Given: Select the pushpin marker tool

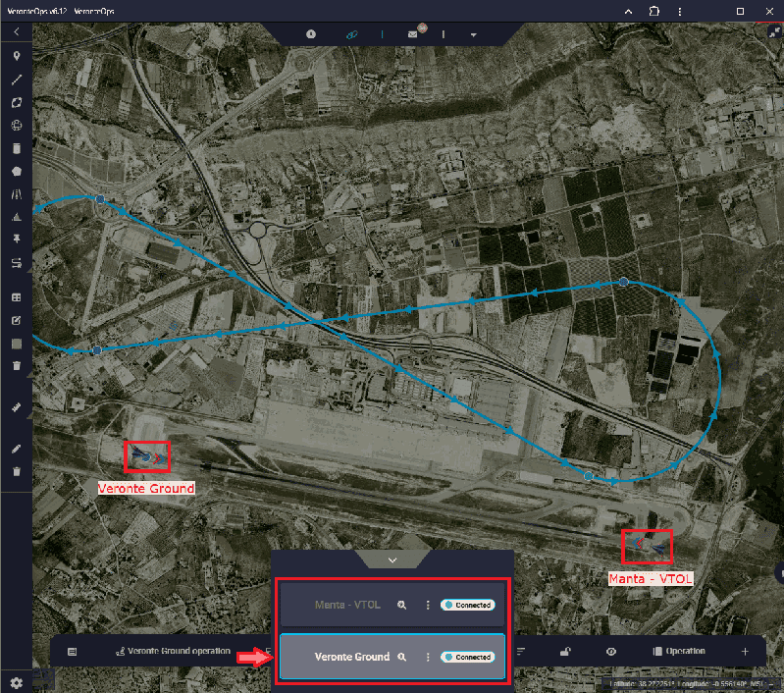Looking at the screenshot, I should pos(17,240).
